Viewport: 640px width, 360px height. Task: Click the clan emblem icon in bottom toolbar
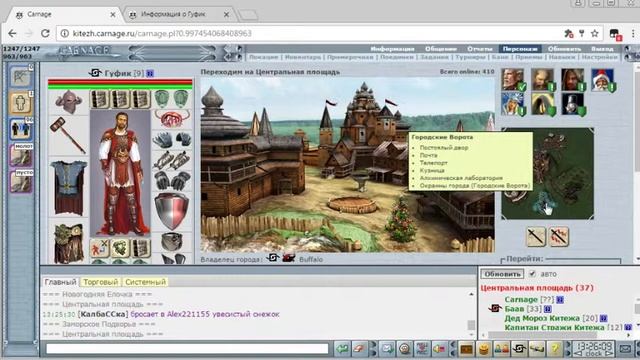[x=519, y=349]
